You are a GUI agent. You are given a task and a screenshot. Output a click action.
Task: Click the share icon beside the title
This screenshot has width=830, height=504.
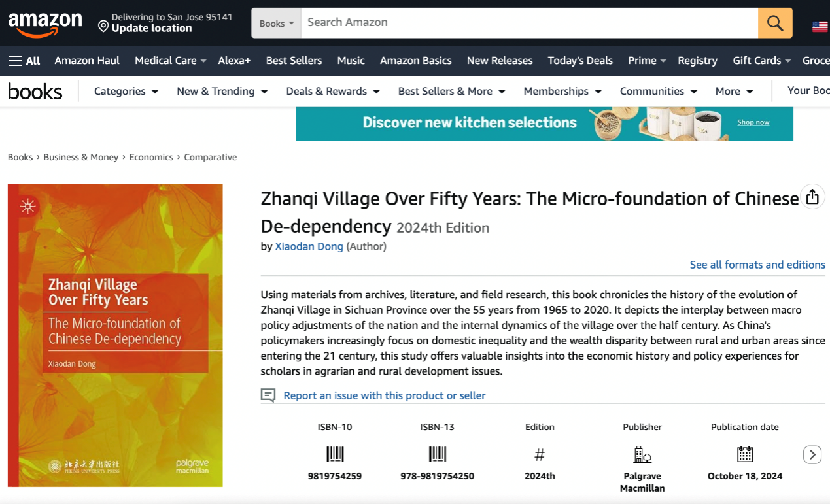coord(812,197)
